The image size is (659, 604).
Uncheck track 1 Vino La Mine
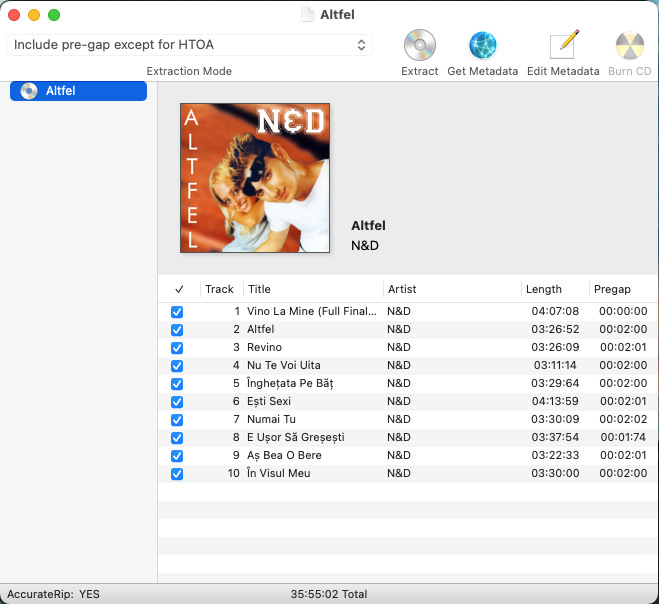[x=177, y=311]
